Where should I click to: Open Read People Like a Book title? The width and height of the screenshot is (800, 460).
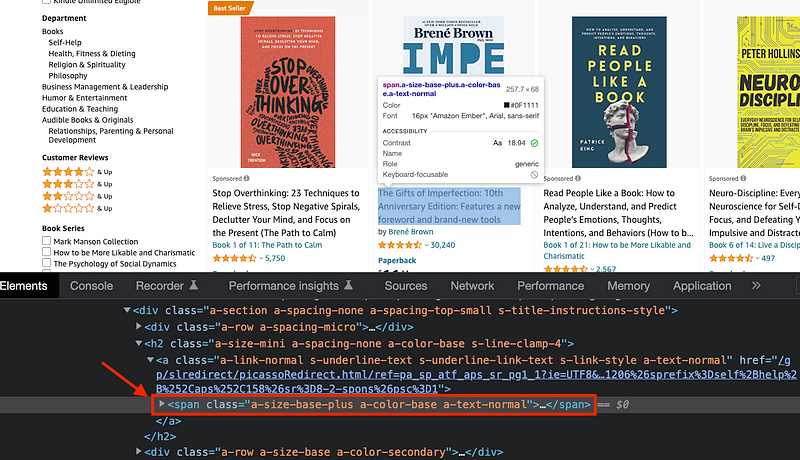[x=618, y=213]
